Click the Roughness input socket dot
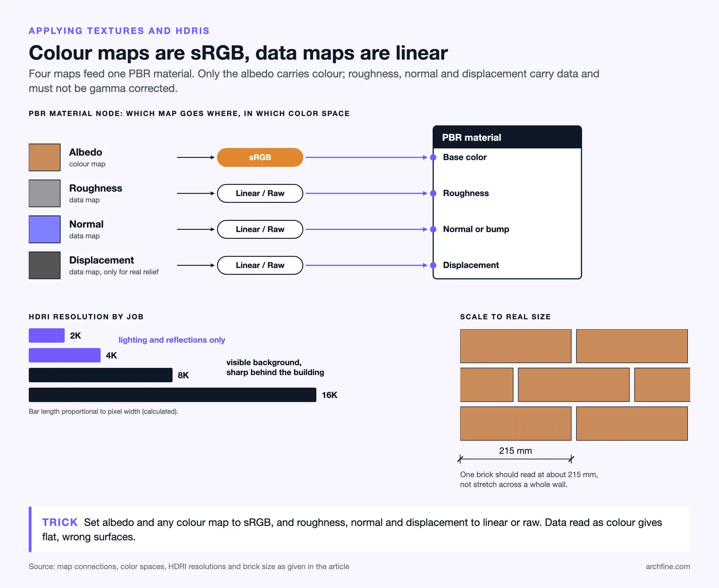Image resolution: width=719 pixels, height=588 pixels. (433, 193)
